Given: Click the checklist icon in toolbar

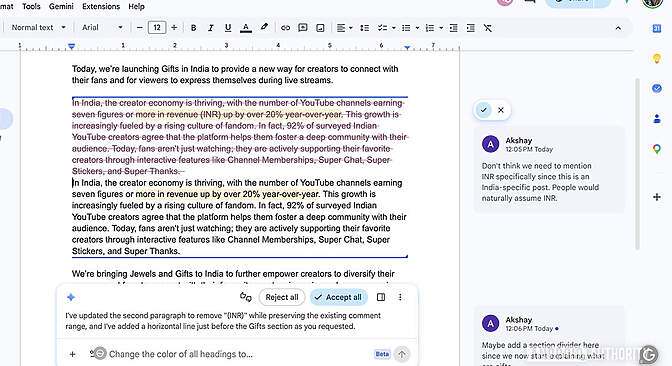Looking at the screenshot, I should [x=382, y=28].
